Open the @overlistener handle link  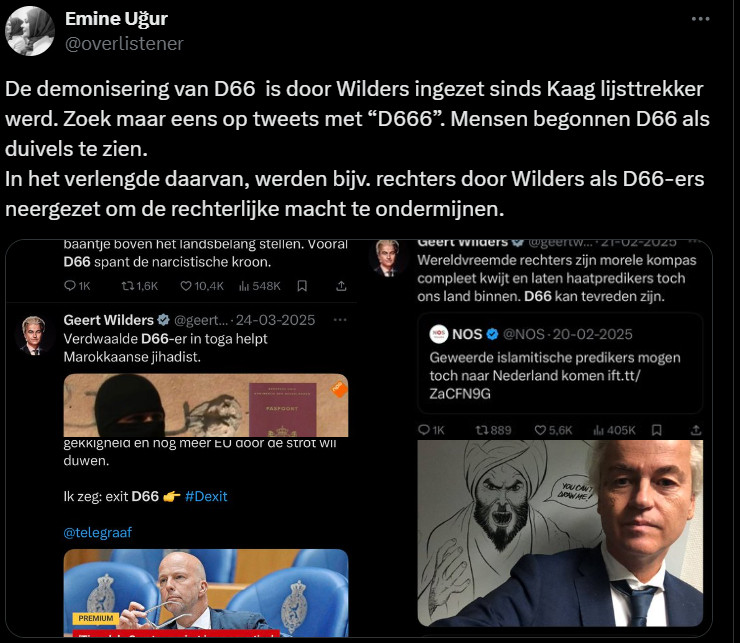click(x=124, y=43)
